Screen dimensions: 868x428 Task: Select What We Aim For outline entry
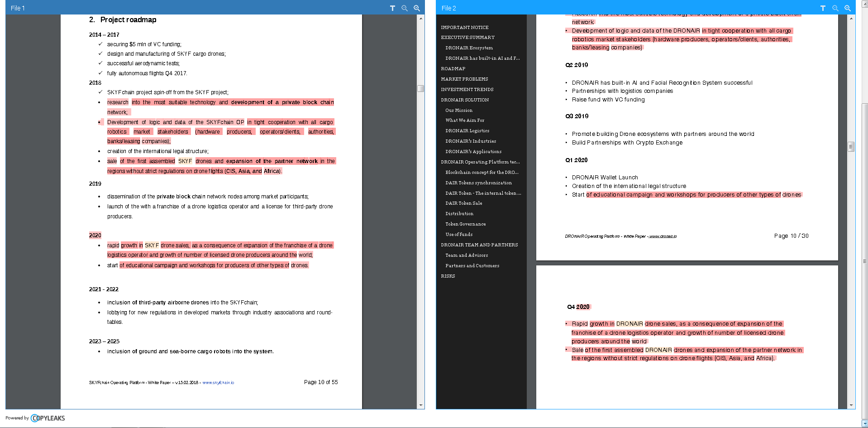pos(465,120)
